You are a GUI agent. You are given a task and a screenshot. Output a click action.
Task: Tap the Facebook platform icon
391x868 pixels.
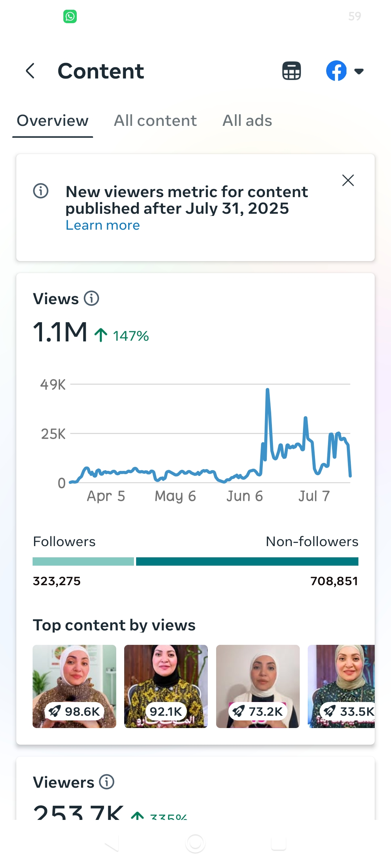(336, 71)
